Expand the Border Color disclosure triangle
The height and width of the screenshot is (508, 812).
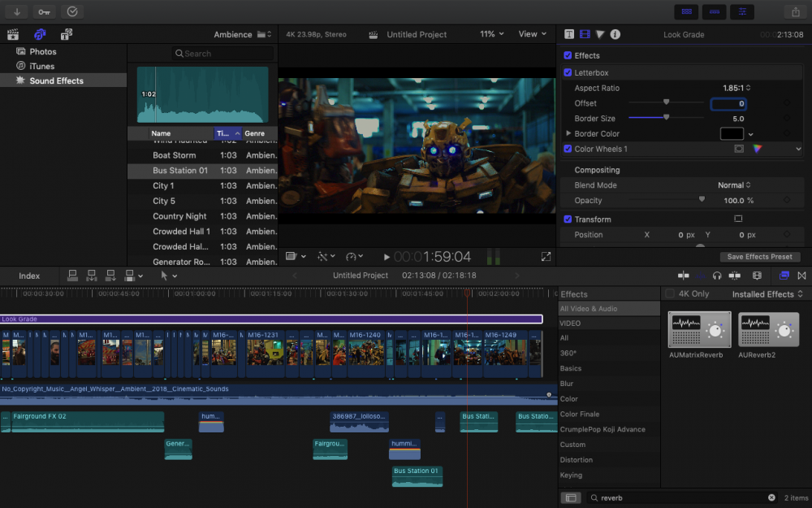[x=568, y=133]
